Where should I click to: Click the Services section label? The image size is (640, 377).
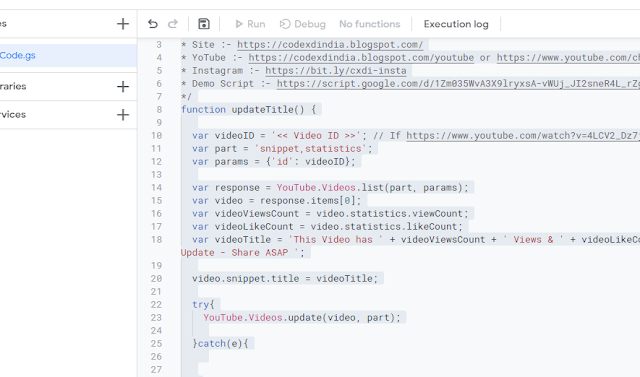(x=13, y=115)
